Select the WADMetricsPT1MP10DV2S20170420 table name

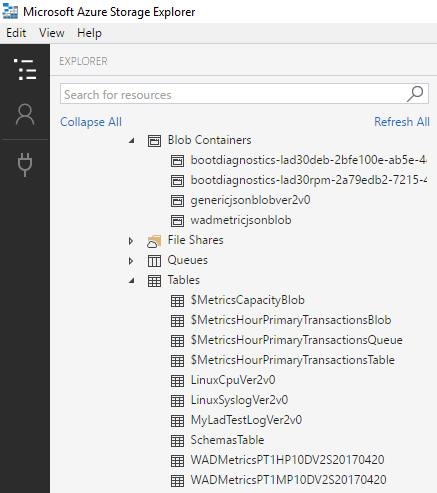288,480
